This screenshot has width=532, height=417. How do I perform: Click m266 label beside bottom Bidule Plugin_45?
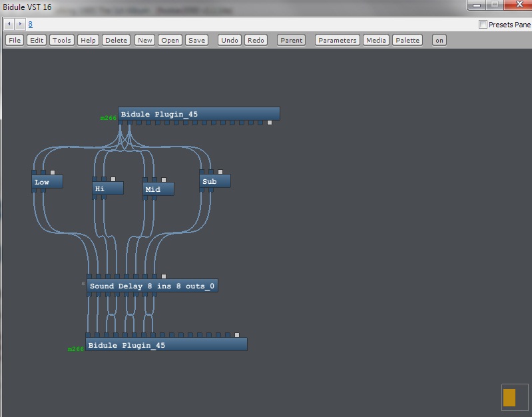pyautogui.click(x=76, y=349)
